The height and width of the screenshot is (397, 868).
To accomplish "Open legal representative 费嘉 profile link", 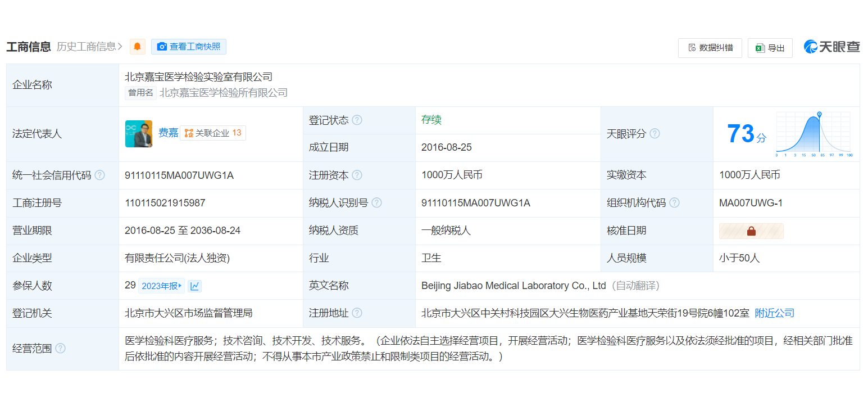I will (168, 133).
